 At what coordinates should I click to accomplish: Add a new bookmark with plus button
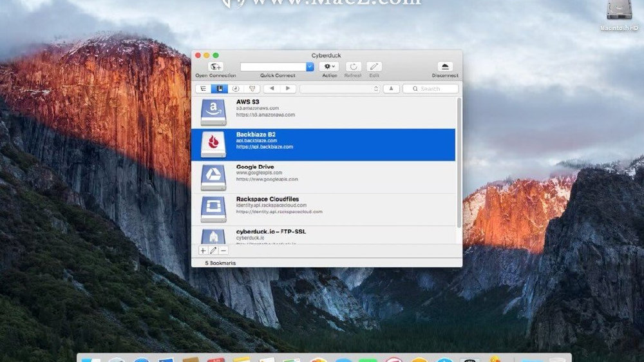(x=203, y=250)
